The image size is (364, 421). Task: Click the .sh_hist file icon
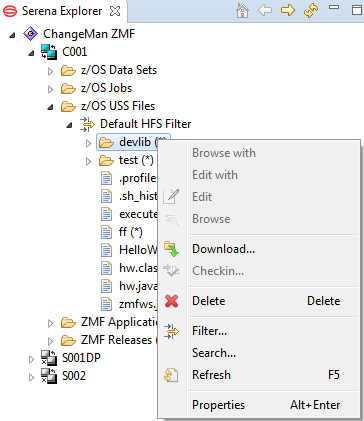[106, 196]
